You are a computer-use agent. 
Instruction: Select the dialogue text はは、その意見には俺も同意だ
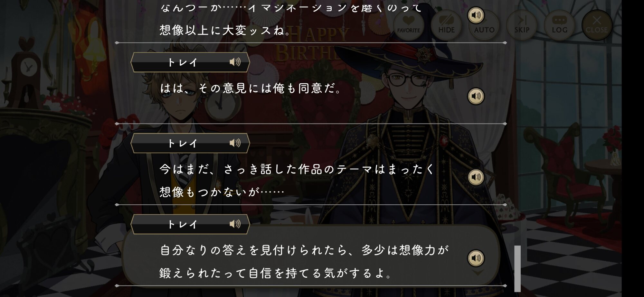pos(251,88)
